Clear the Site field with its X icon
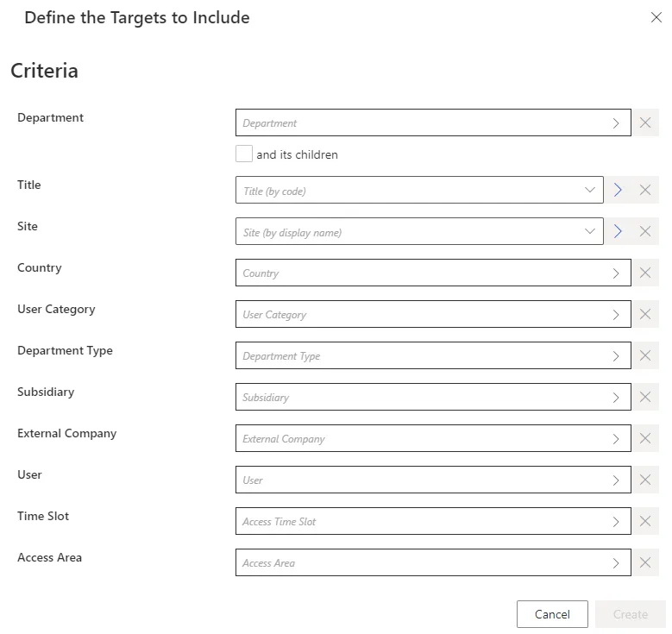 (645, 231)
